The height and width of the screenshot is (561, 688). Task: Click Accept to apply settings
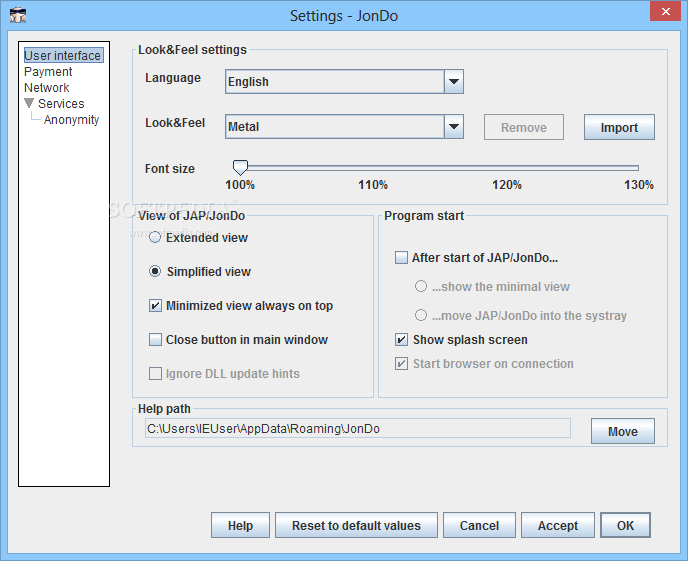558,525
